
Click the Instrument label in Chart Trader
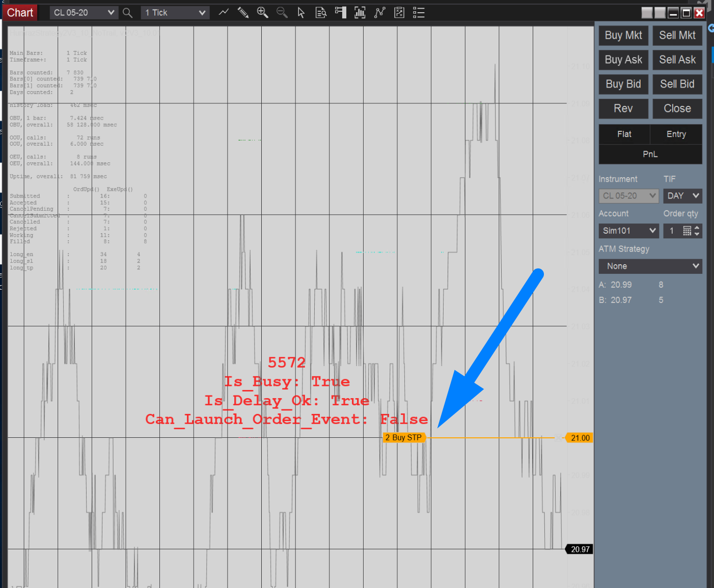(618, 179)
